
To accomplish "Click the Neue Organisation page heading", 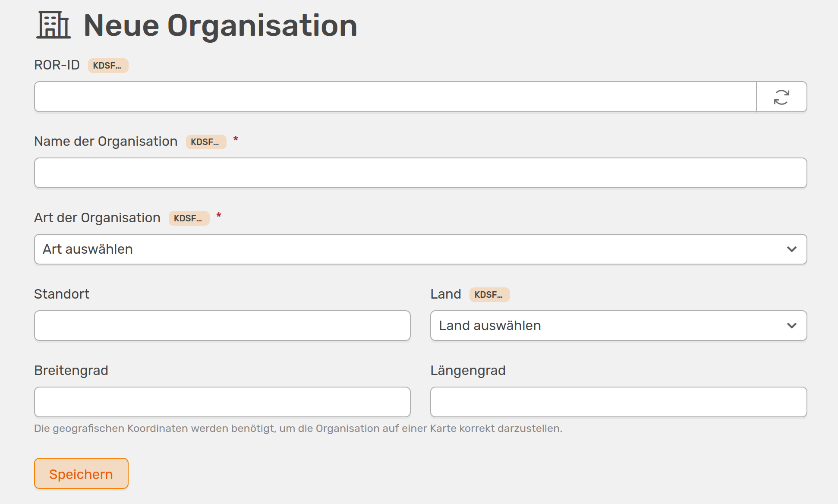I will coord(220,26).
